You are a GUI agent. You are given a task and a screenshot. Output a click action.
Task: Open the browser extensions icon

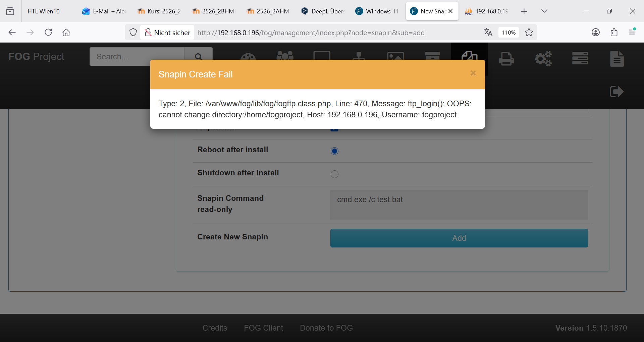coord(614,32)
